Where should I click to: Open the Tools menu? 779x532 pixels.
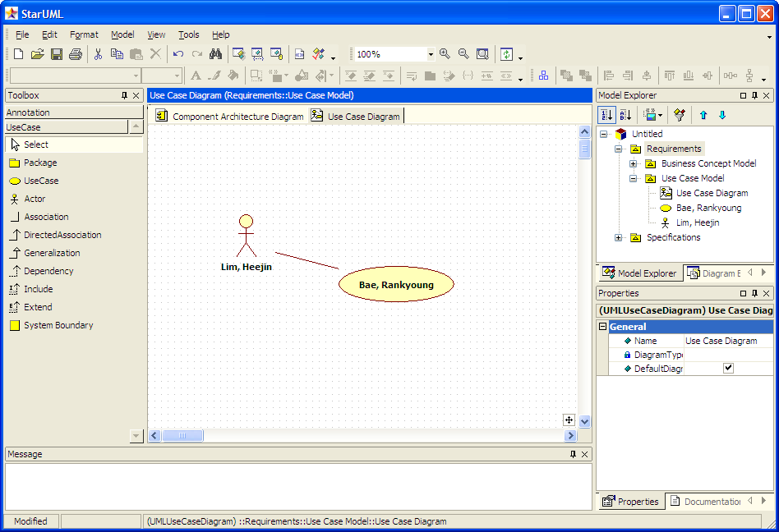189,34
